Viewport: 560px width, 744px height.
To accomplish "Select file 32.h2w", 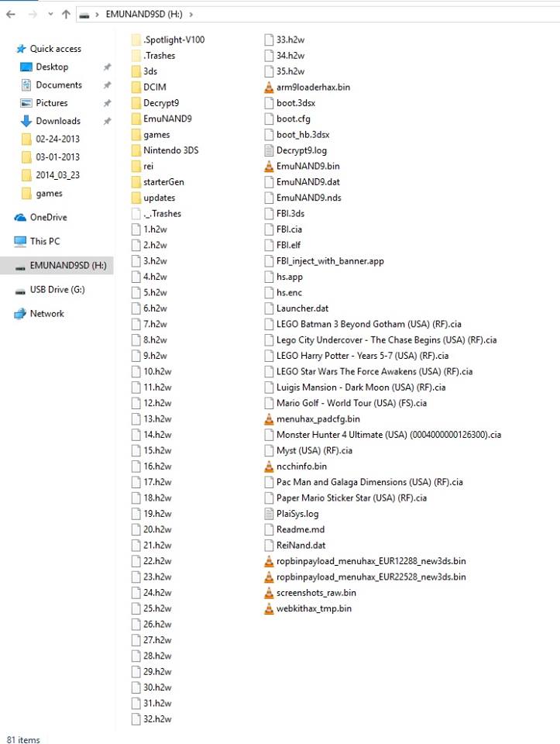I will pyautogui.click(x=157, y=719).
